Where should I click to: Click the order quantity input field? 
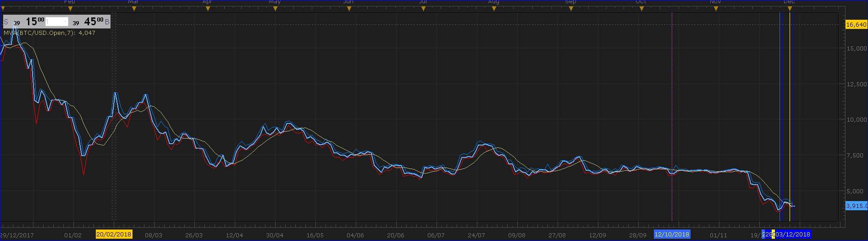coord(54,22)
